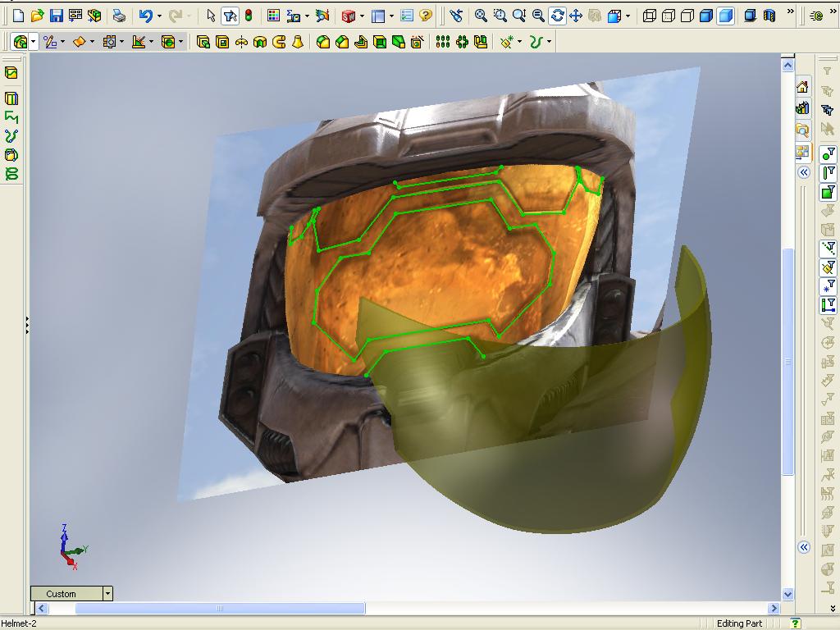Open an existing file
This screenshot has height=630, width=840.
37,16
